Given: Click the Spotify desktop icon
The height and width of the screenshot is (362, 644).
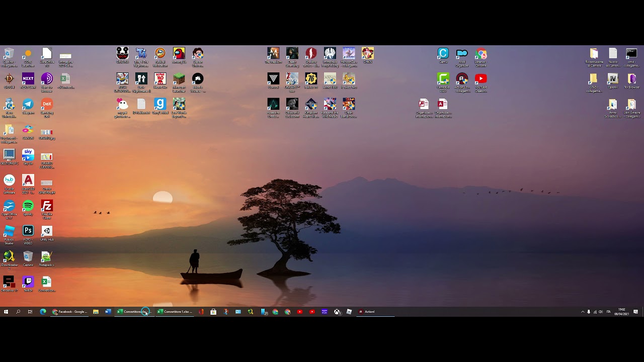Looking at the screenshot, I should [28, 208].
